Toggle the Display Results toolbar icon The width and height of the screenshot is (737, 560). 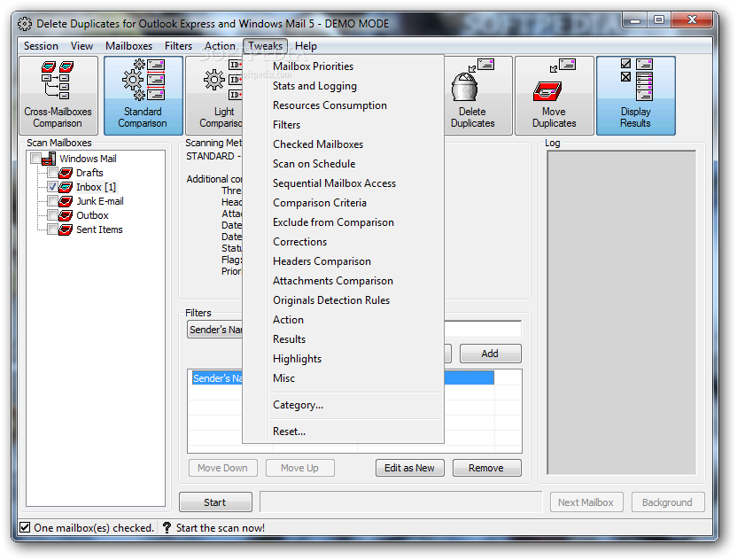635,96
